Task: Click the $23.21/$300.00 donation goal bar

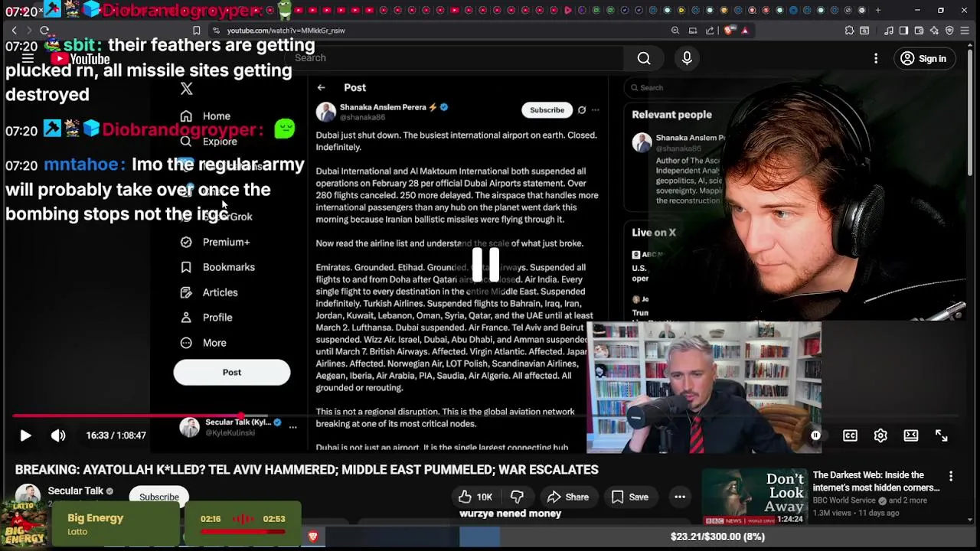Action: 717,536
